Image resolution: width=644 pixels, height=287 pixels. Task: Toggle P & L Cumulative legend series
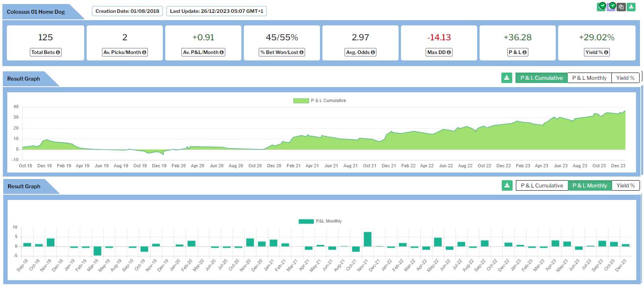pyautogui.click(x=320, y=101)
